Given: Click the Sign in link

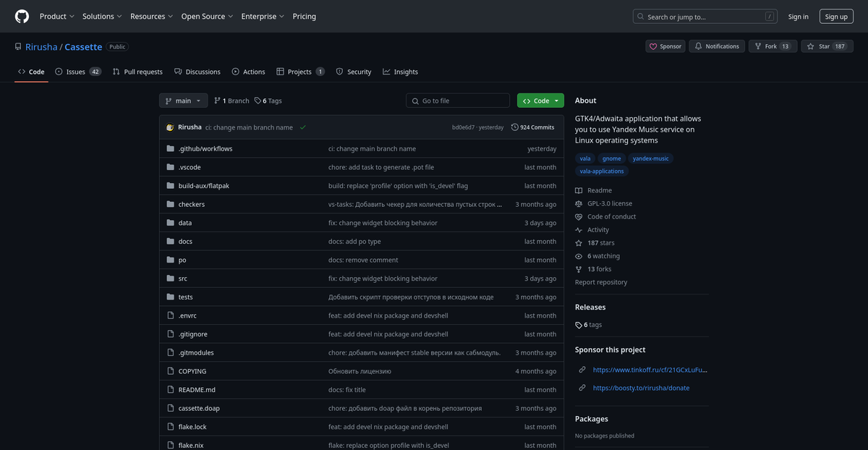Looking at the screenshot, I should tap(799, 16).
